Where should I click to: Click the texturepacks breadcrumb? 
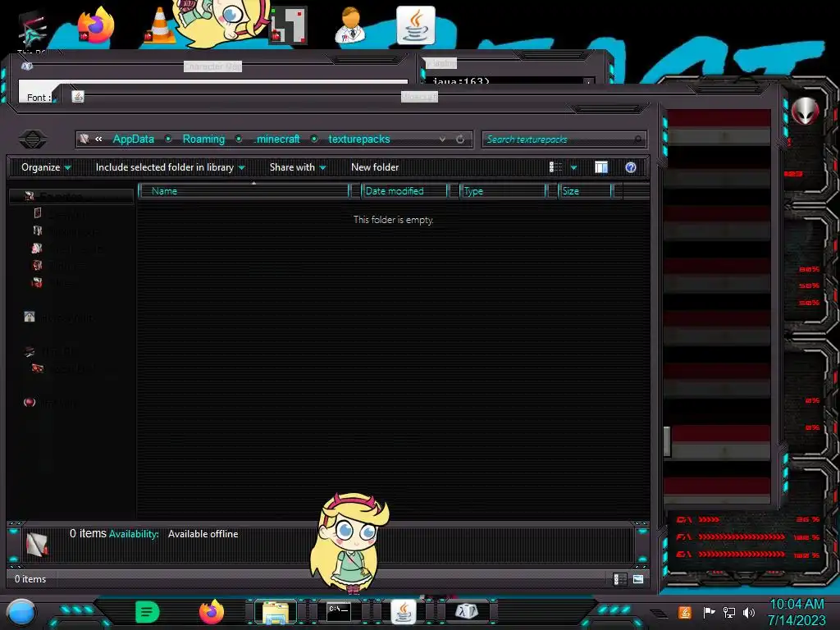tap(359, 139)
